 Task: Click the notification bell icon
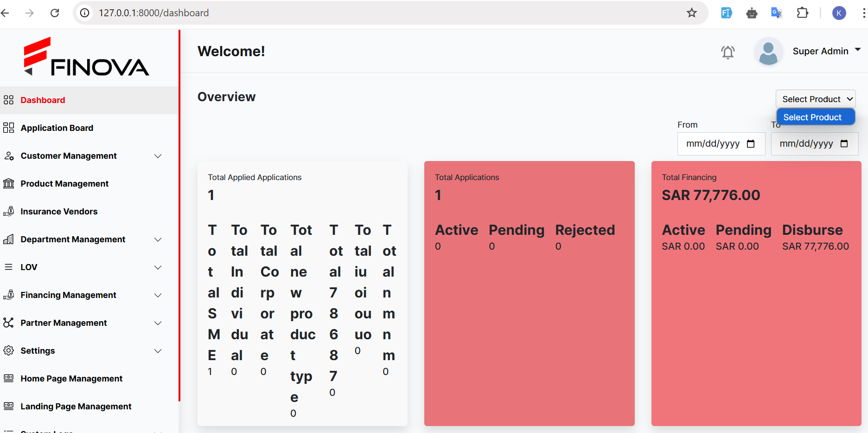click(x=728, y=52)
